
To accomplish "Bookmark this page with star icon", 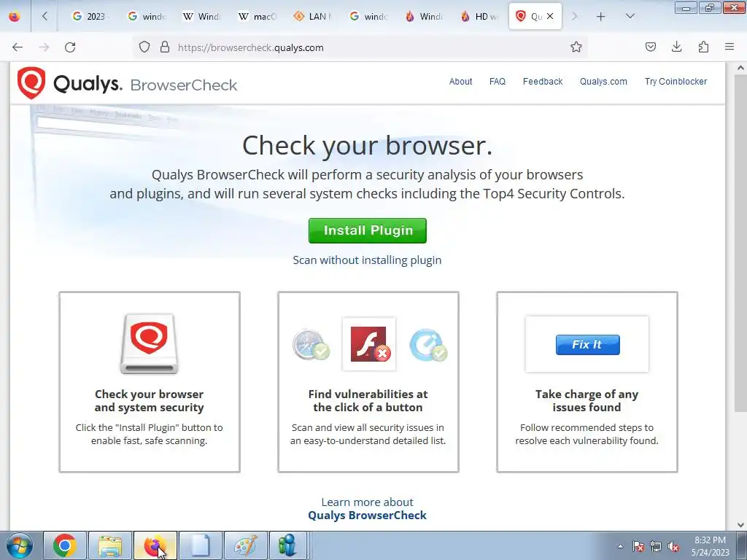I will (x=576, y=47).
